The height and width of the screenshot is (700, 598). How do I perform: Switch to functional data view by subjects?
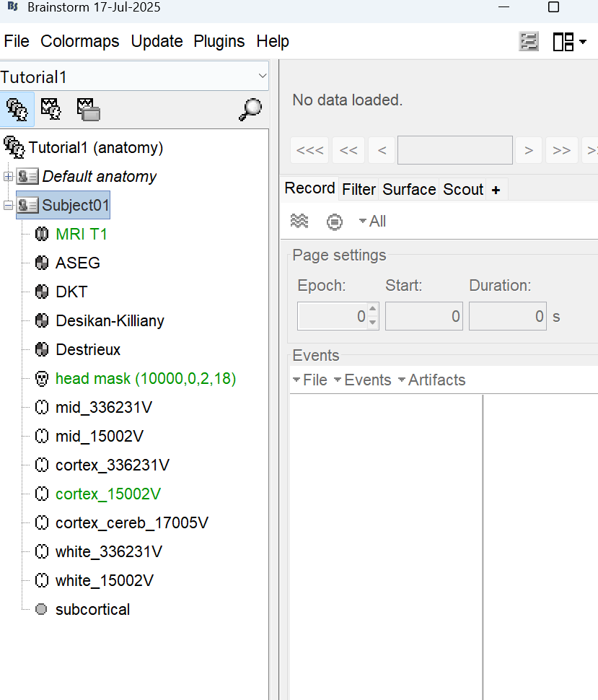pos(51,109)
